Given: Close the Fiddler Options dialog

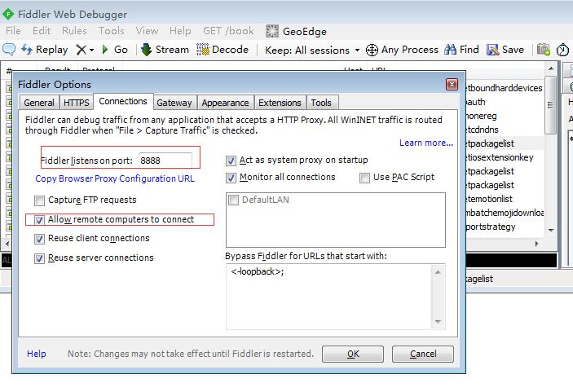Looking at the screenshot, I should (452, 85).
